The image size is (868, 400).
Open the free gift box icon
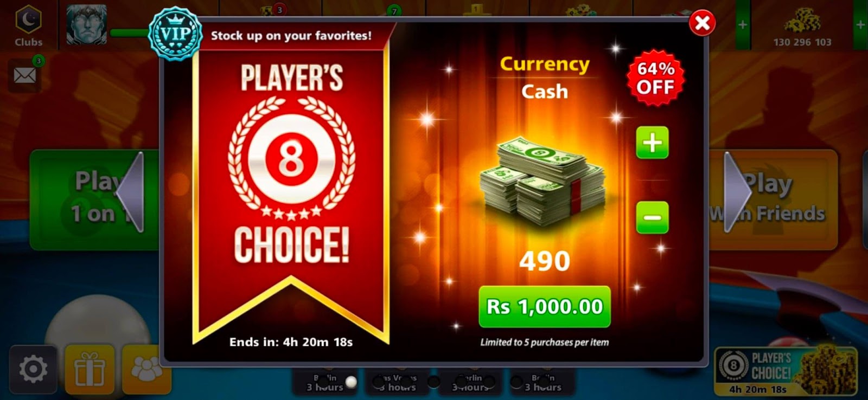point(90,370)
